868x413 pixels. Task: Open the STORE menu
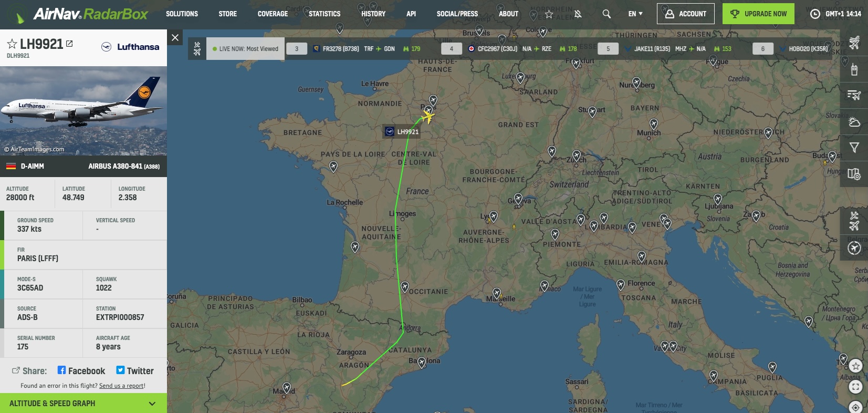coord(228,14)
